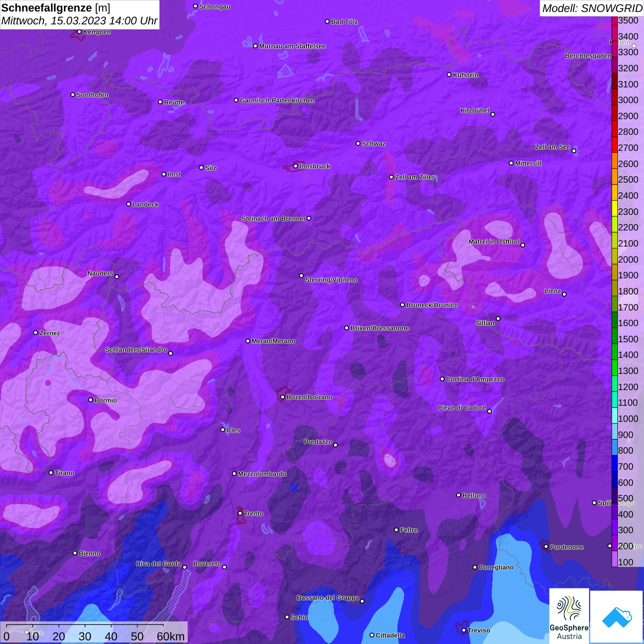Click the 'Kitzbühel' label
Screen dimensions: 644x644
pos(475,110)
